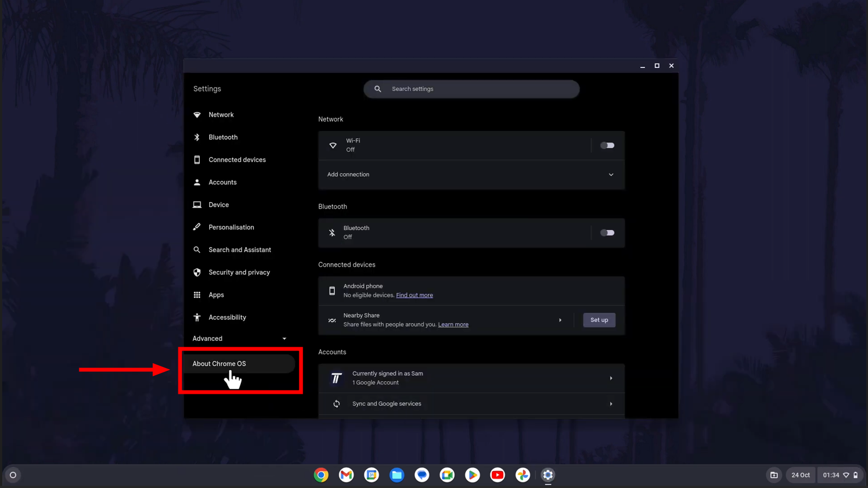
Task: Click the Sam account avatar
Action: point(337,378)
